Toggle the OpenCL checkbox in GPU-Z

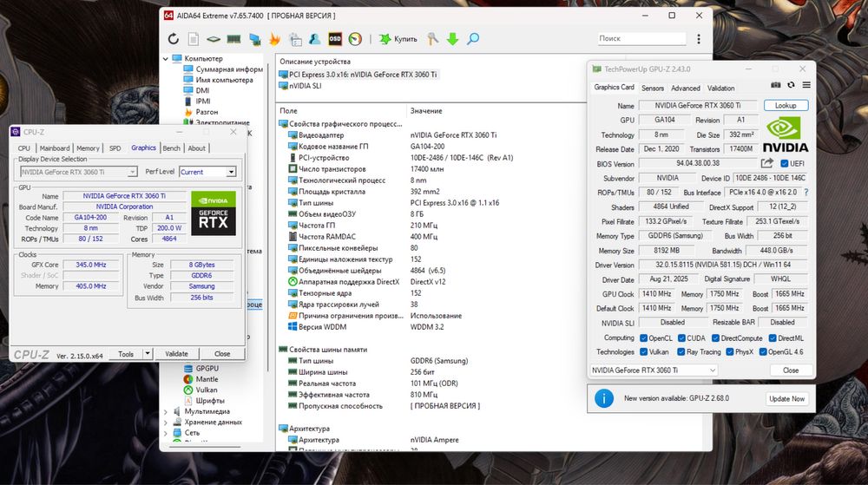[643, 338]
